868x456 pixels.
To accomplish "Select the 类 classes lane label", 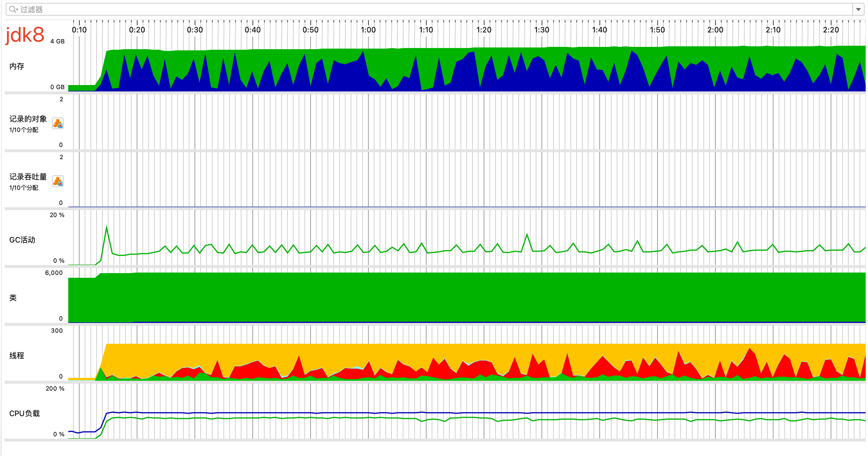I will [x=13, y=298].
